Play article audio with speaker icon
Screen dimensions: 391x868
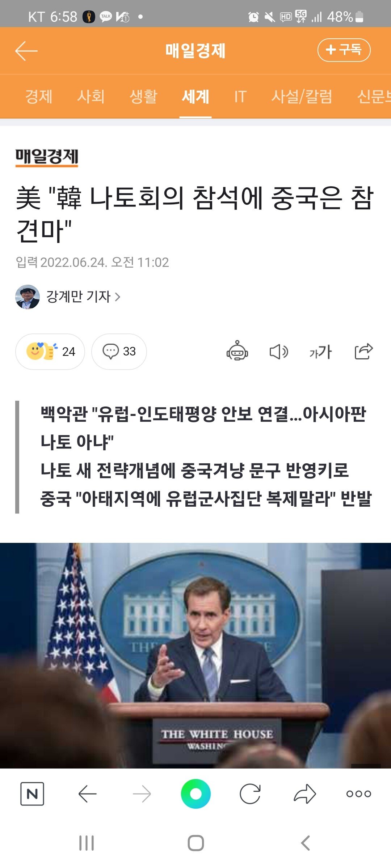click(279, 352)
